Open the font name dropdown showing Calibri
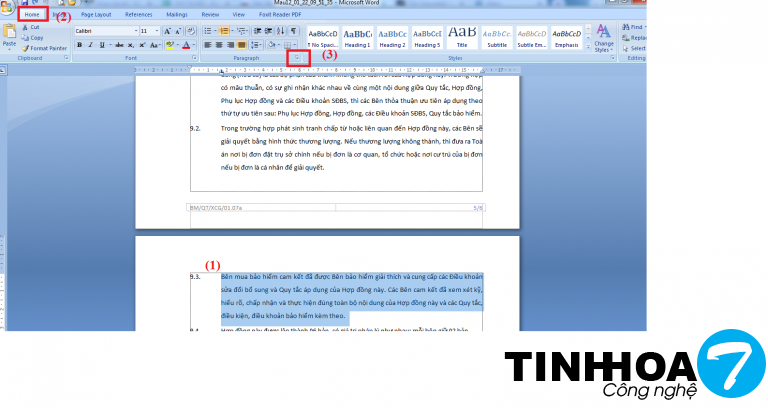Viewport: 768px width, 408px height. point(105,31)
